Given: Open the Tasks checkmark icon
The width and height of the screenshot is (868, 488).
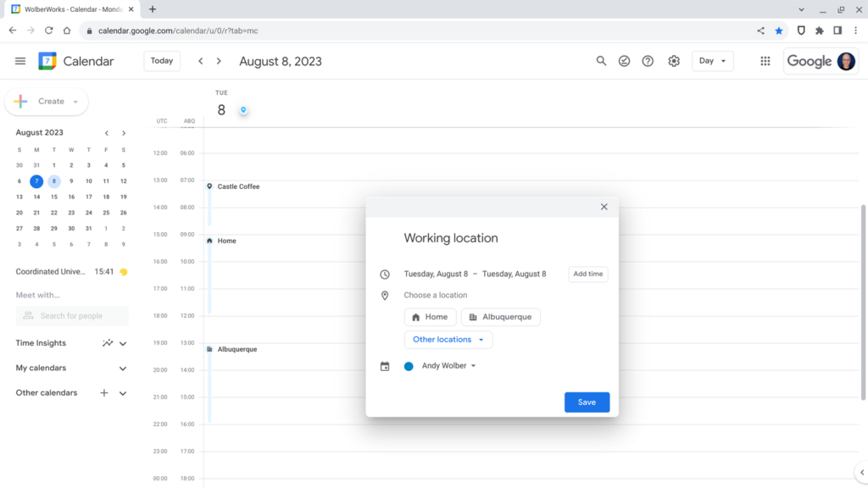Looking at the screenshot, I should pos(625,61).
